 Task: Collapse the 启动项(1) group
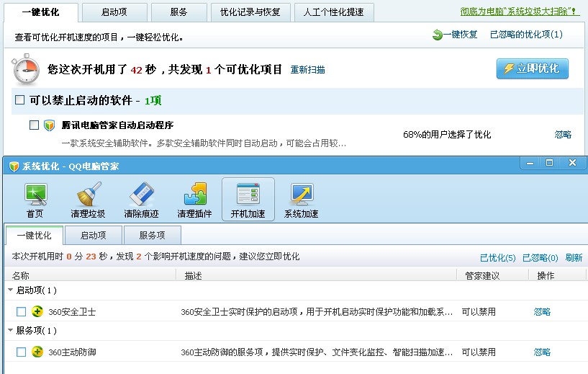click(11, 290)
